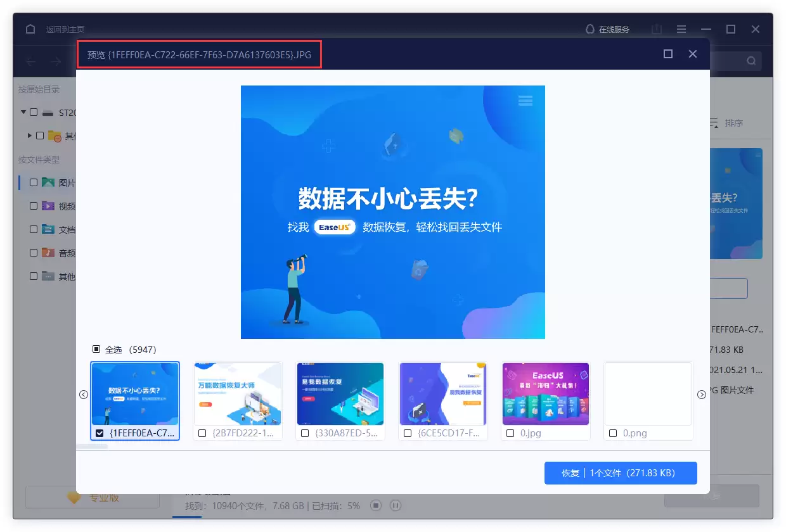Click the 恢复 recover button

(621, 472)
